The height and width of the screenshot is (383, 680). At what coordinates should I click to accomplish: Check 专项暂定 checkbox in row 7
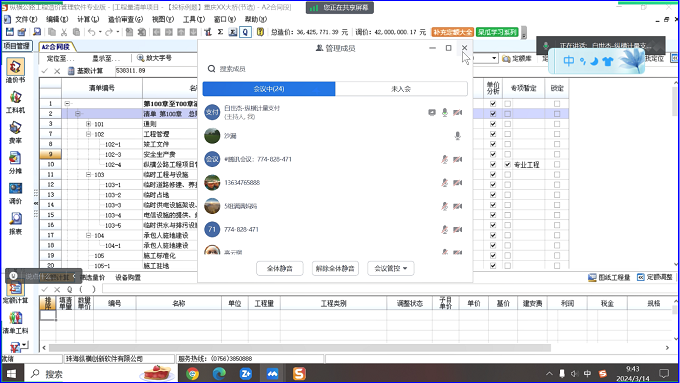[x=507, y=134]
